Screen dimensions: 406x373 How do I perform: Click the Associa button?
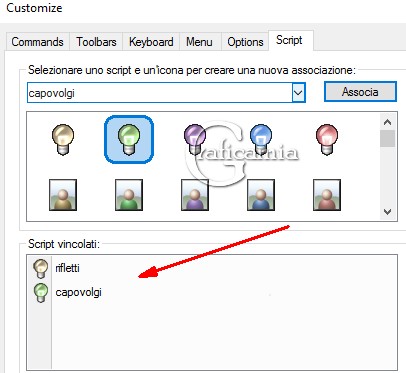tap(360, 92)
